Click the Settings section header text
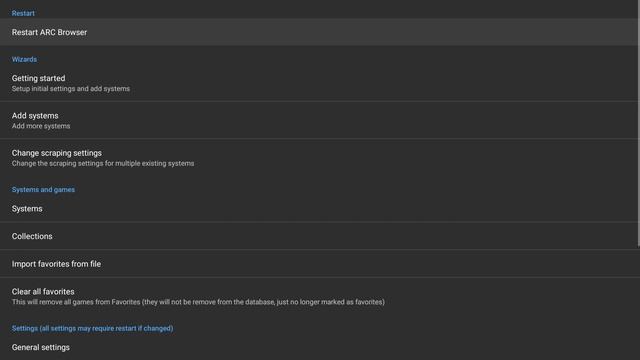This screenshot has width=640, height=360. [x=92, y=329]
